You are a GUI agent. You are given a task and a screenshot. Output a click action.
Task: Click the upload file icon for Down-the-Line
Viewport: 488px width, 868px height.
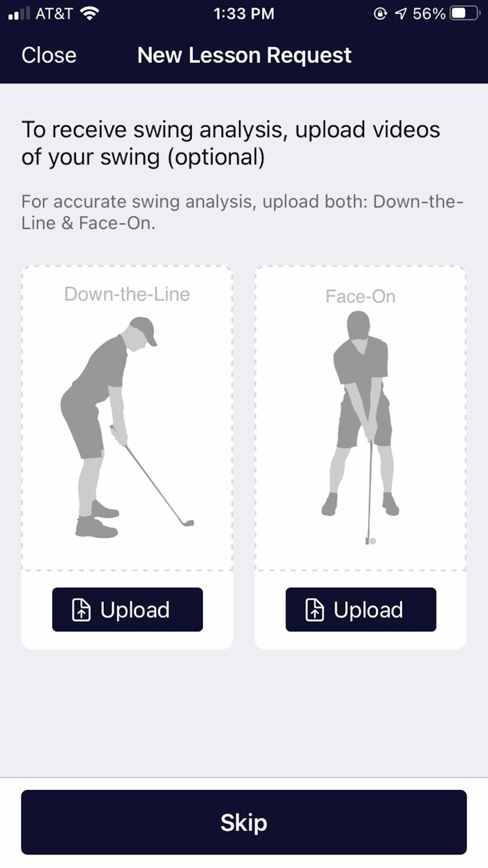coord(82,611)
